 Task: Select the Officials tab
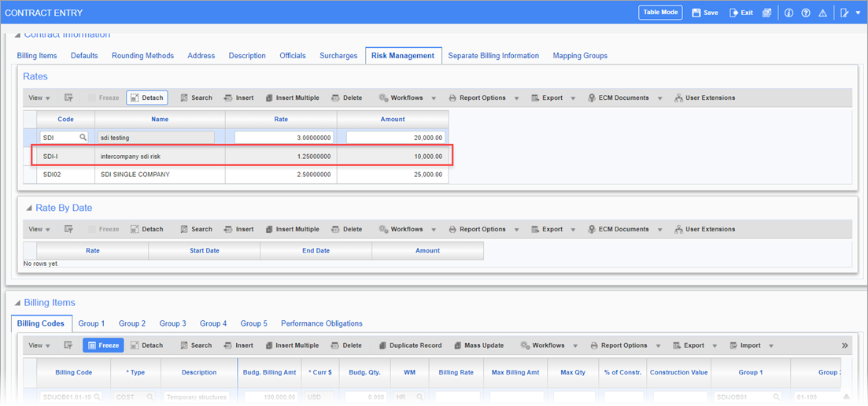[293, 55]
